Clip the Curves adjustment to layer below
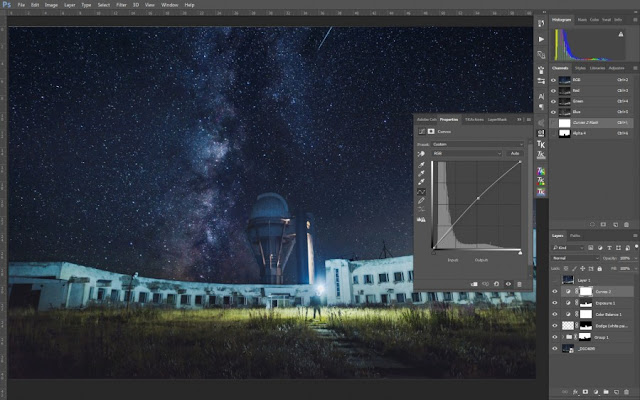Image resolution: width=640 pixels, height=400 pixels. pos(474,284)
